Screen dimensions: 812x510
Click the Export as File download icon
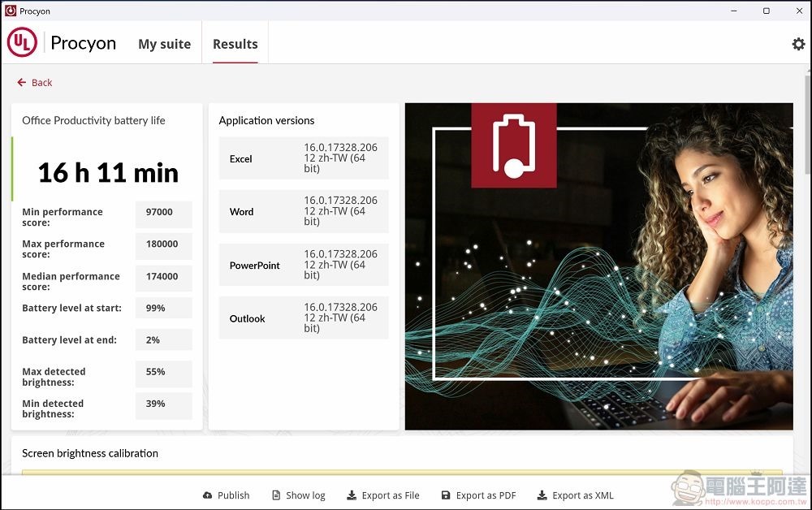click(351, 495)
